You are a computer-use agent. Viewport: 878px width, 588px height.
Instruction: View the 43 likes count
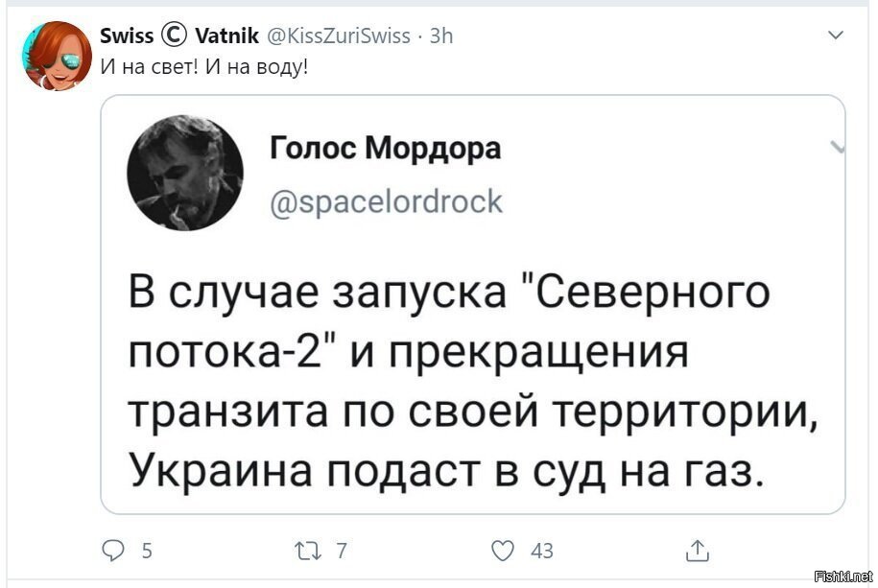542,551
